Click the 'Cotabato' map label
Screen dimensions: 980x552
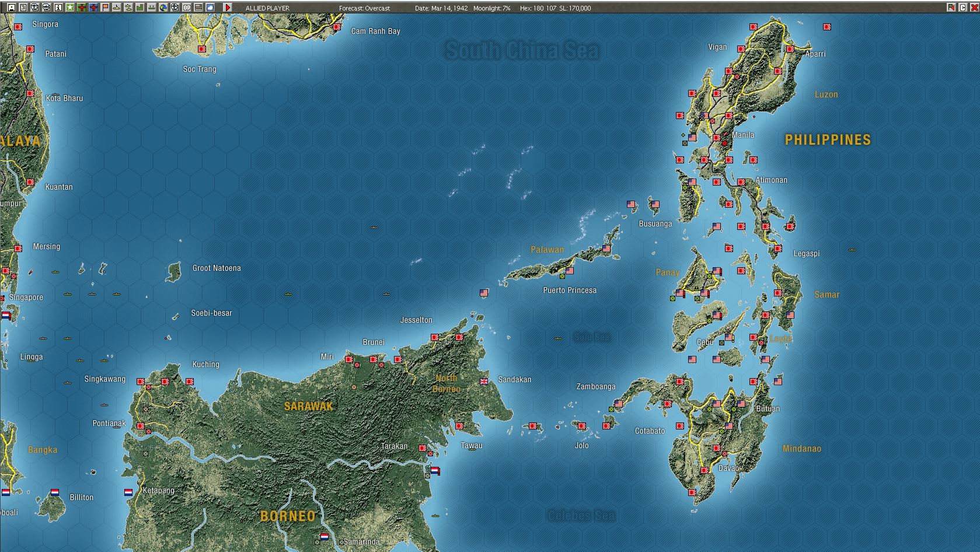click(650, 431)
